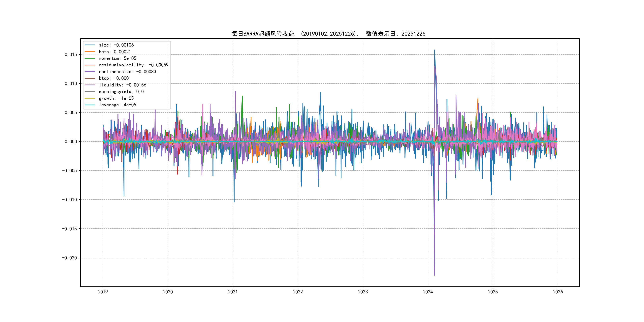The height and width of the screenshot is (322, 644).
Task: Click the leverage cyan legend swatch
Action: 90,105
